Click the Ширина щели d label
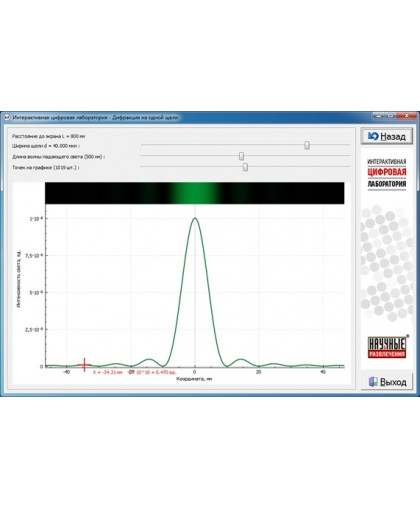Viewport: 420px width, 508px height. 46,146
